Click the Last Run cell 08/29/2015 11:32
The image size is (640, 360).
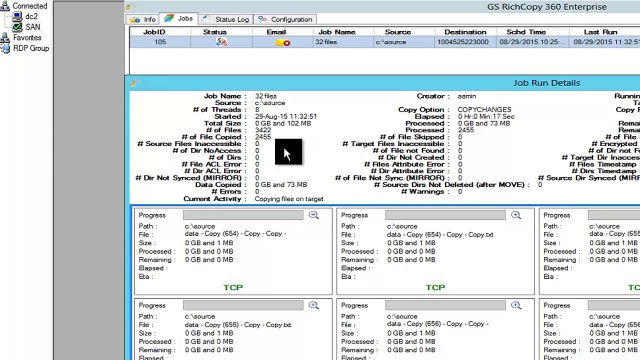pos(605,42)
